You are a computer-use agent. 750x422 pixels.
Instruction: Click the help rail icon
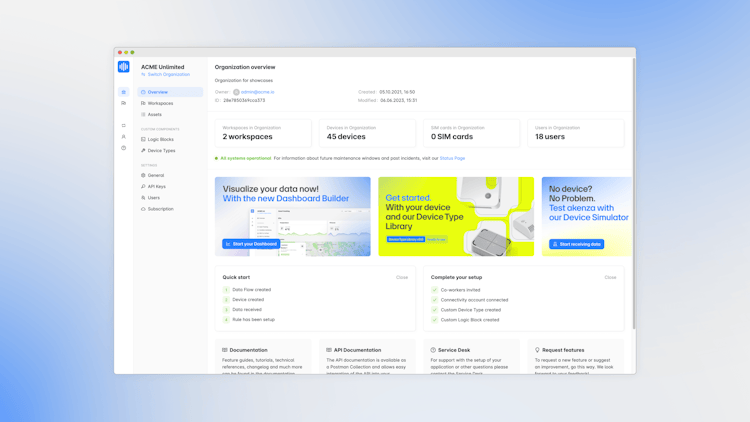(x=123, y=148)
